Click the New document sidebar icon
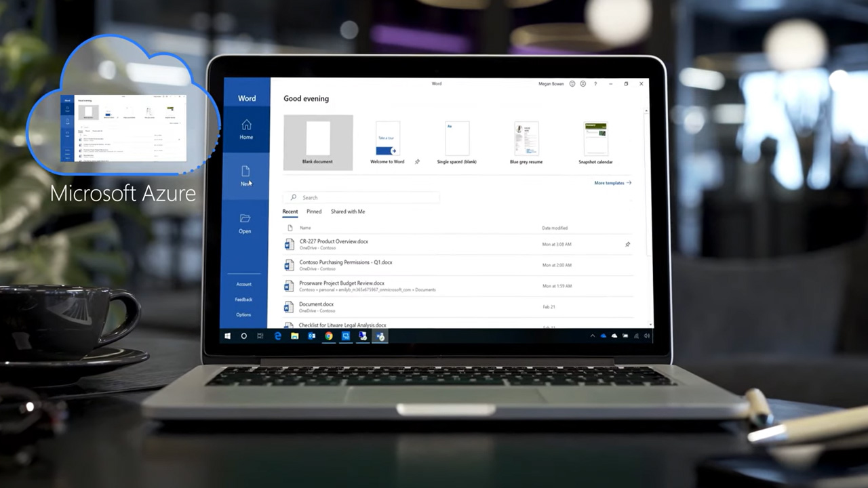868x488 pixels. [x=245, y=175]
